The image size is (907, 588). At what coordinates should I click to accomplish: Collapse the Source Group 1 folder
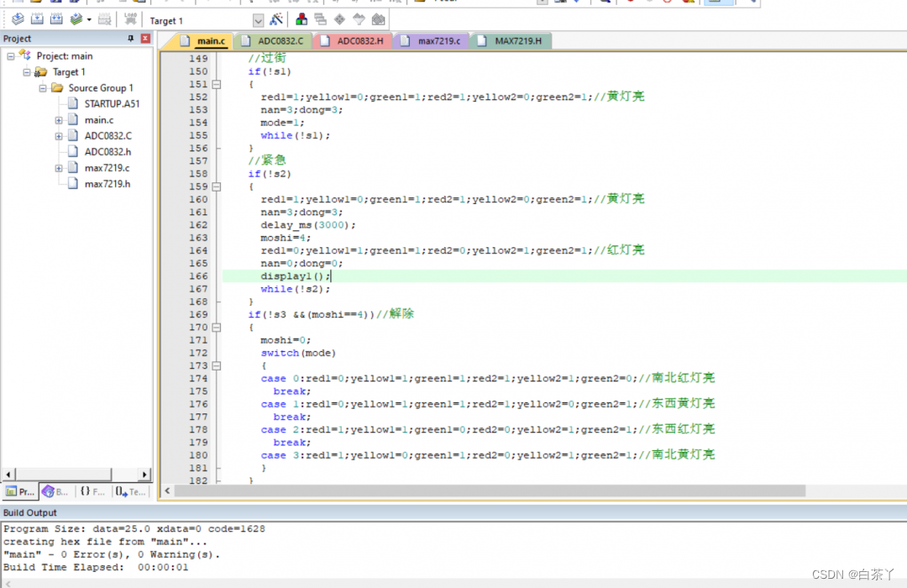(x=43, y=88)
